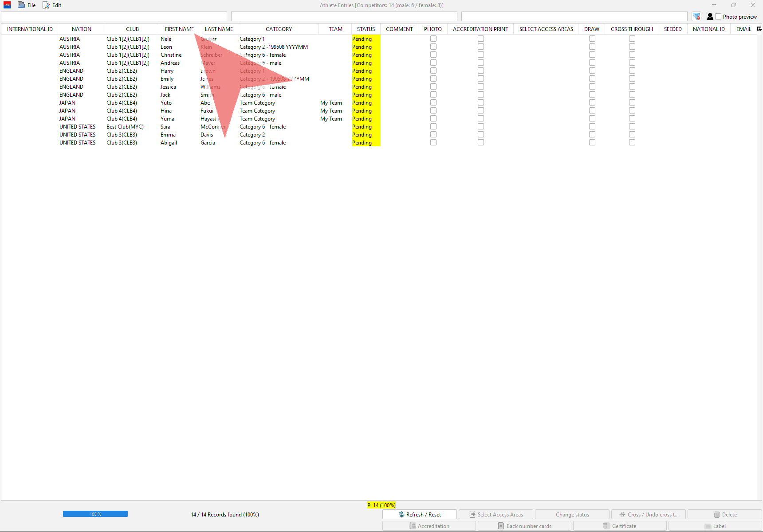
Task: Click the Label printing icon
Action: coord(708,526)
